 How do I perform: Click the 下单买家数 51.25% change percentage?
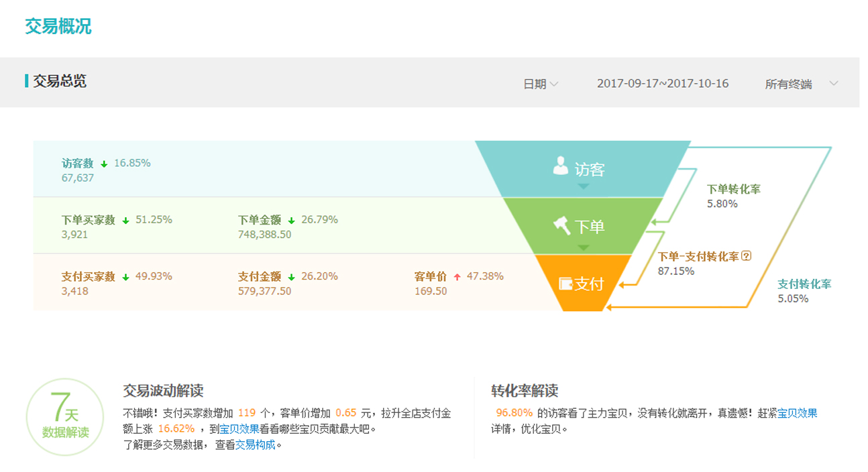(x=154, y=220)
